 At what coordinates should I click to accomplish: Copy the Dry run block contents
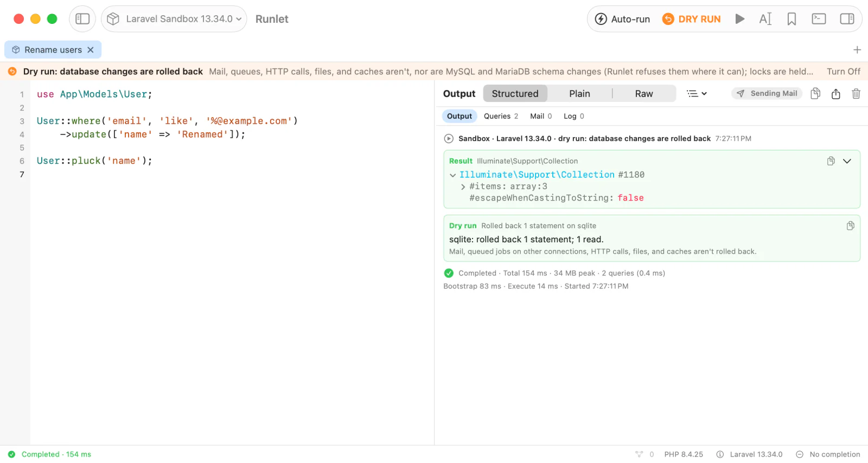pyautogui.click(x=851, y=226)
